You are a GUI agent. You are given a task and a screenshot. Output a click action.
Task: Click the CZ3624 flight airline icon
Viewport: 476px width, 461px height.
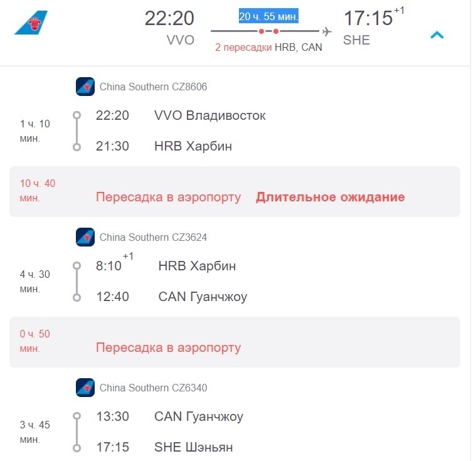[85, 237]
